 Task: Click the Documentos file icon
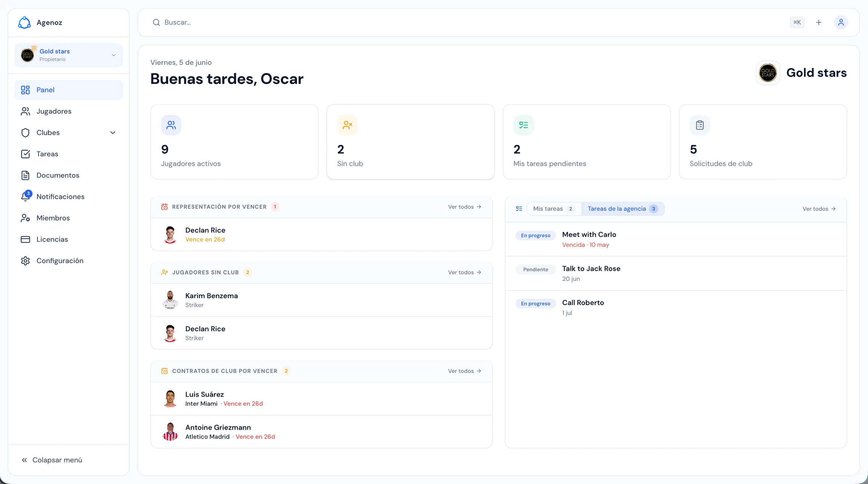click(25, 175)
